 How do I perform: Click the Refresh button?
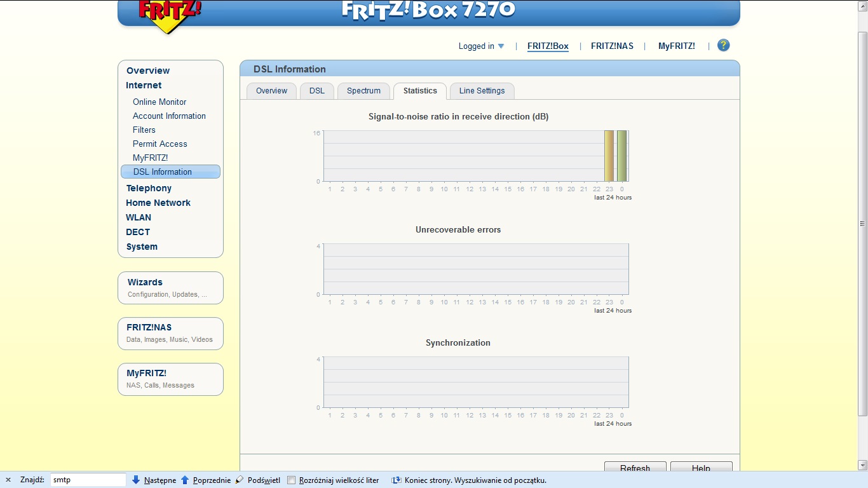point(635,467)
